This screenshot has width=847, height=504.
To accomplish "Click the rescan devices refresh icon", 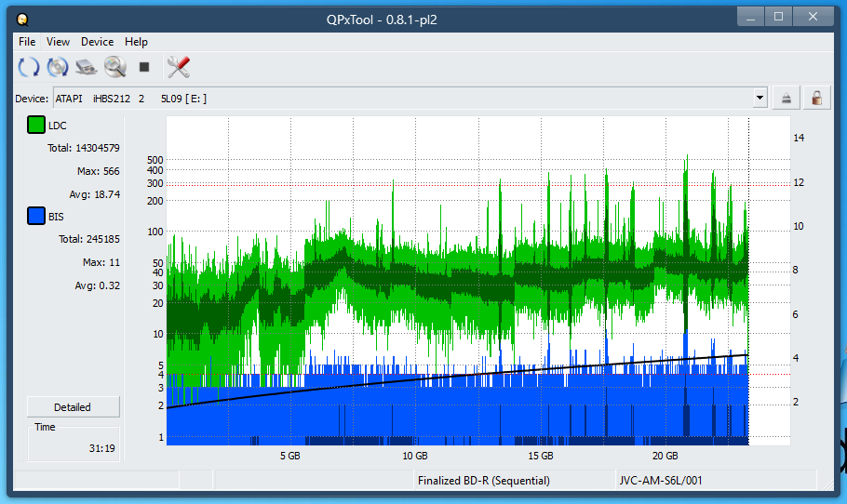I will pos(29,67).
